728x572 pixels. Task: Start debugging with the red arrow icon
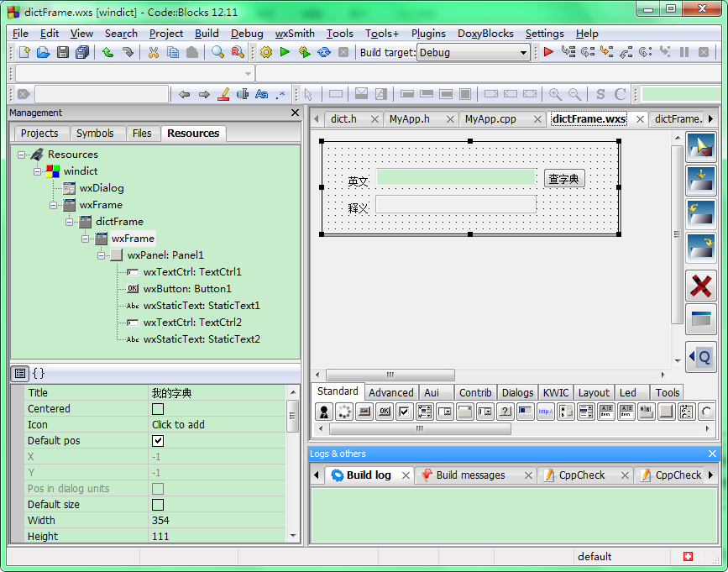tap(548, 52)
